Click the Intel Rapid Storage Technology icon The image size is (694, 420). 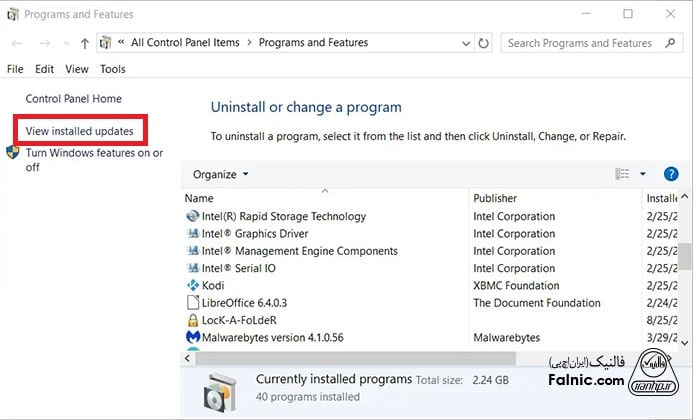tap(193, 216)
